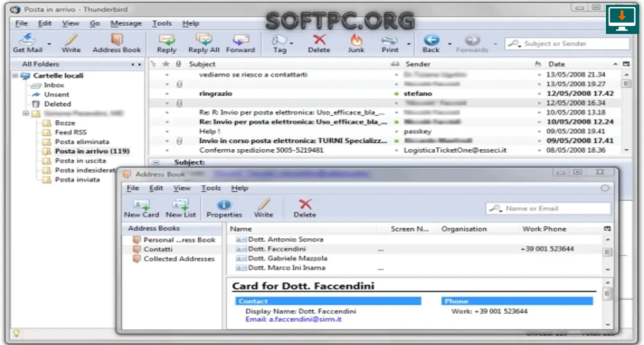Click the column picker icon in message list header
Image resolution: width=644 pixels, height=345 pixels.
pyautogui.click(x=626, y=64)
